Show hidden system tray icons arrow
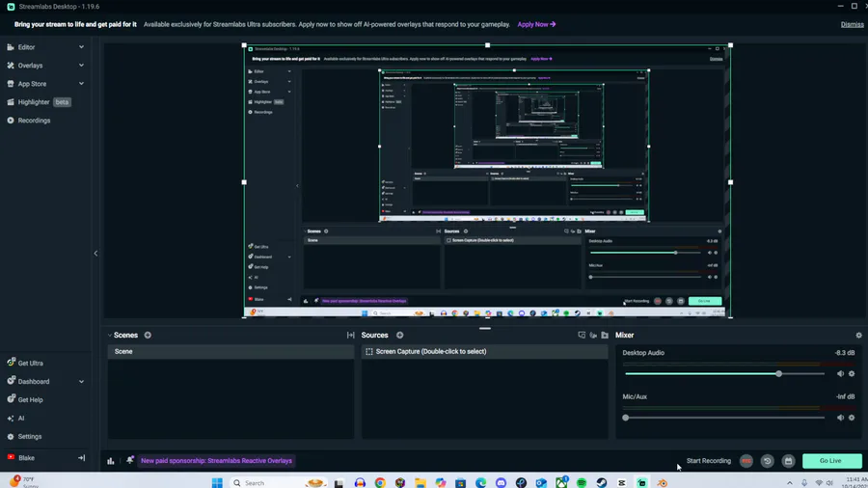The height and width of the screenshot is (488, 868). point(789,483)
